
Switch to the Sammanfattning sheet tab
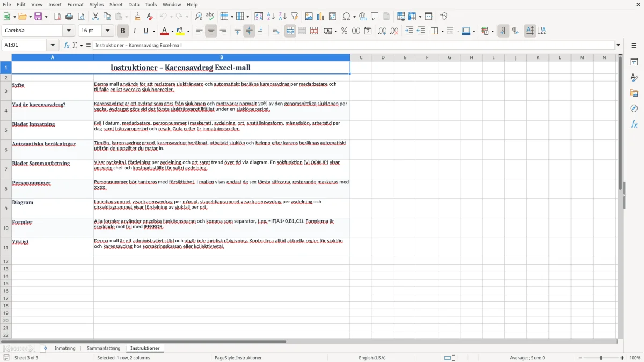(104, 348)
